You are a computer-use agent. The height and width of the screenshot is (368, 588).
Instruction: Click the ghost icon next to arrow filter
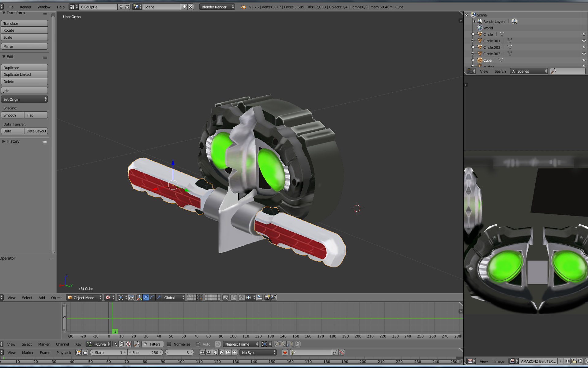pos(122,344)
